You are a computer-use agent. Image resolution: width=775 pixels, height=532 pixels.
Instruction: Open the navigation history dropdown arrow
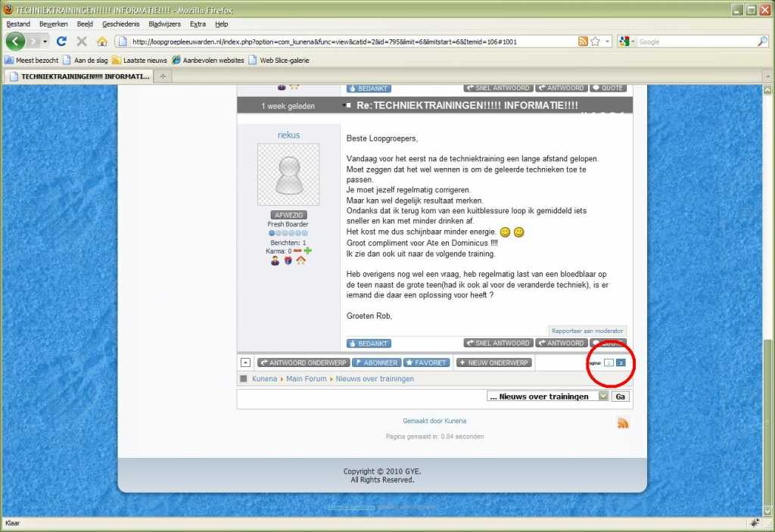point(45,42)
